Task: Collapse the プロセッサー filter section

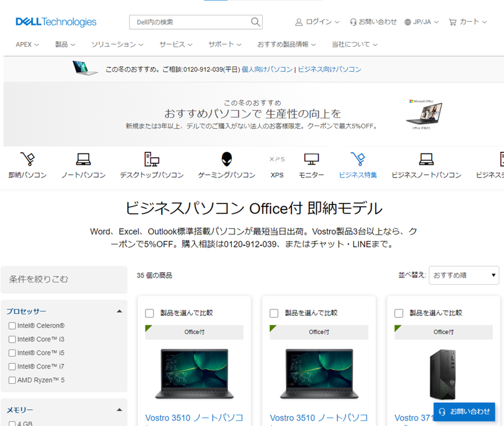Action: [x=119, y=311]
